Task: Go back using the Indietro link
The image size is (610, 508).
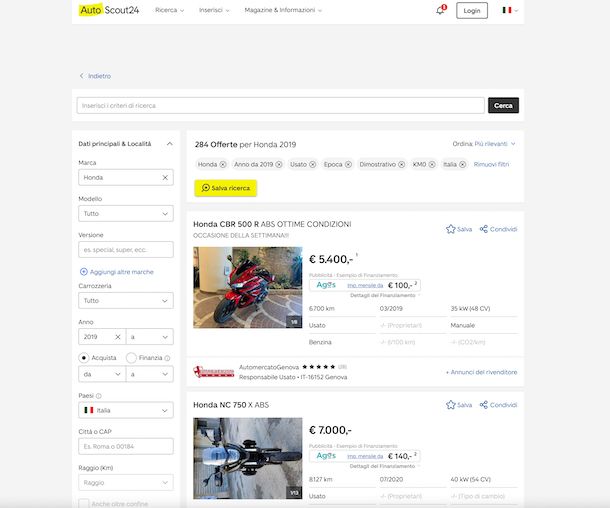Action: (95, 76)
